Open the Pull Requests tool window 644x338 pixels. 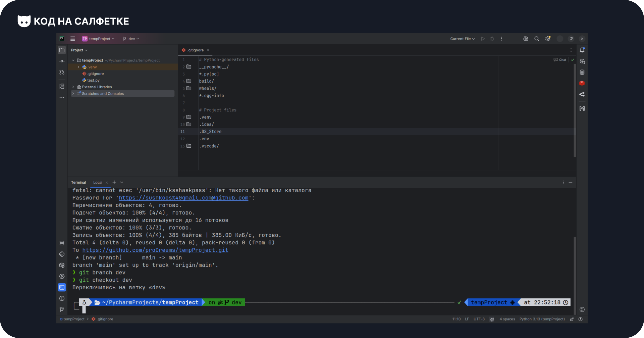pos(62,72)
